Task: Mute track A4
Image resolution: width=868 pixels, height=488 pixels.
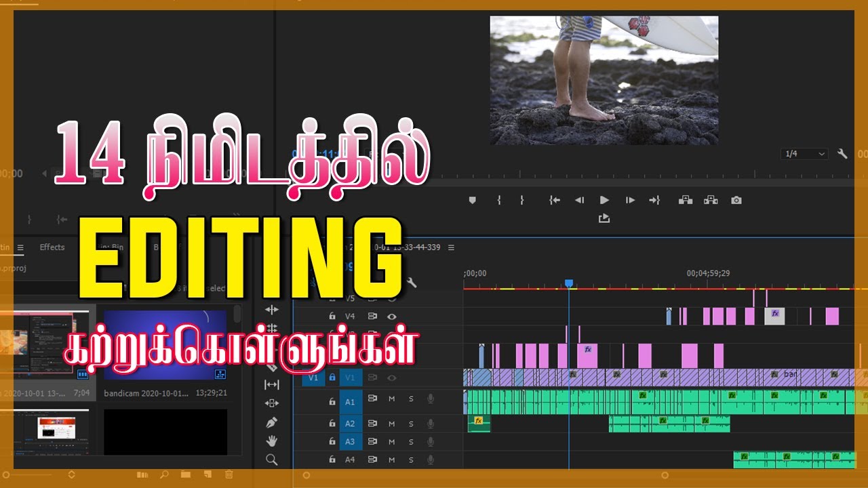Action: [391, 460]
